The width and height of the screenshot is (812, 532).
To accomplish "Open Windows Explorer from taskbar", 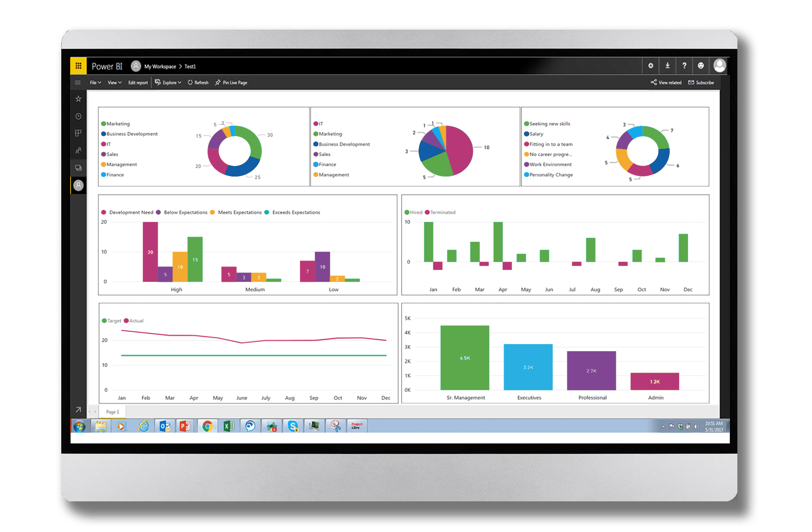I will point(101,426).
